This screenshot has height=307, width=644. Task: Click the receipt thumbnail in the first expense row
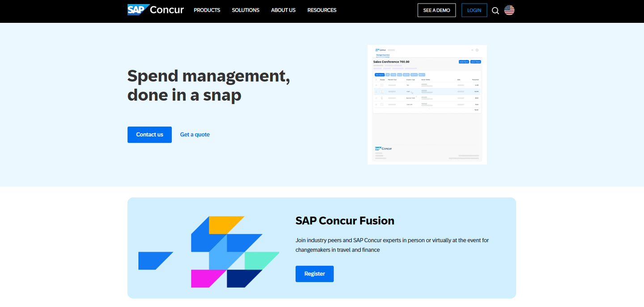tap(381, 85)
